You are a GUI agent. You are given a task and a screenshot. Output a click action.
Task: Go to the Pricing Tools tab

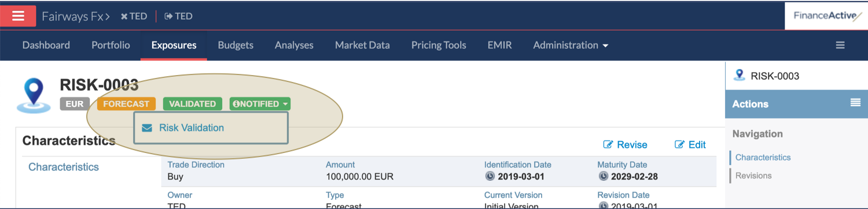coord(439,45)
